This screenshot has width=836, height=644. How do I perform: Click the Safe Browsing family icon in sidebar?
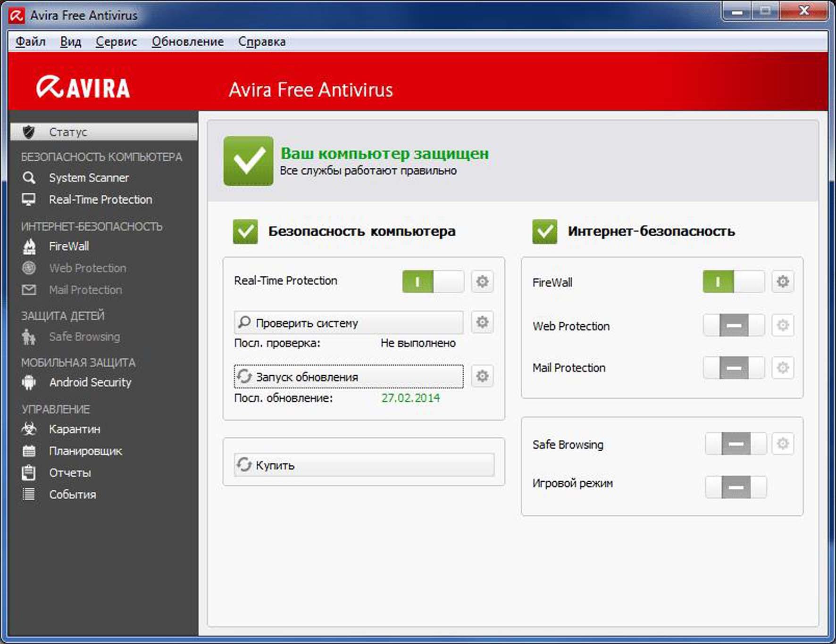tap(29, 337)
